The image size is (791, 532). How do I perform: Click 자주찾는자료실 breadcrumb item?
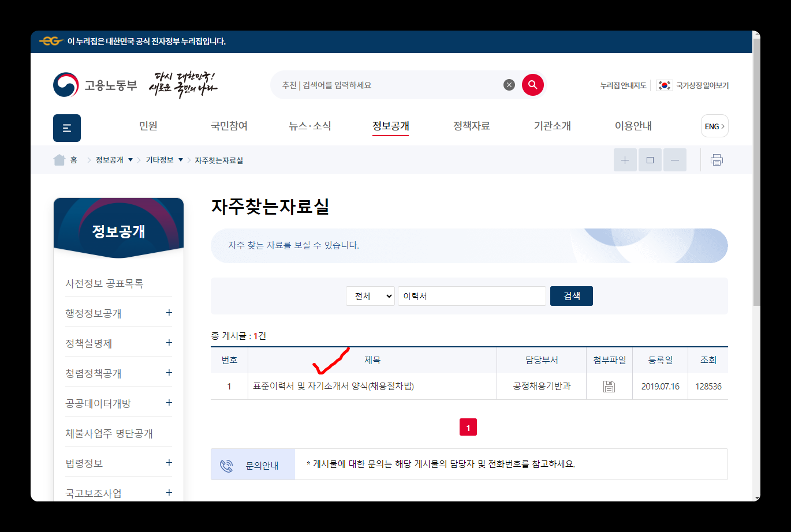(x=219, y=160)
